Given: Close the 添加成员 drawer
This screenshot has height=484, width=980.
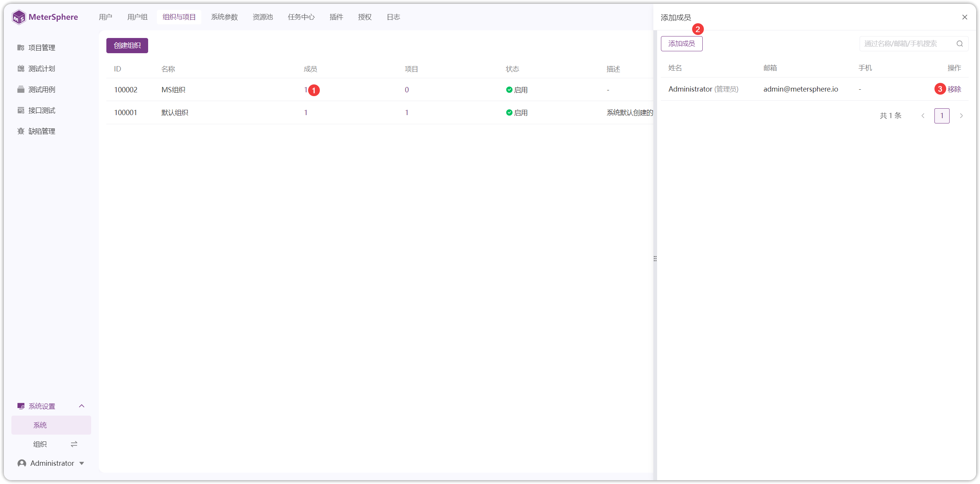Looking at the screenshot, I should click(964, 17).
